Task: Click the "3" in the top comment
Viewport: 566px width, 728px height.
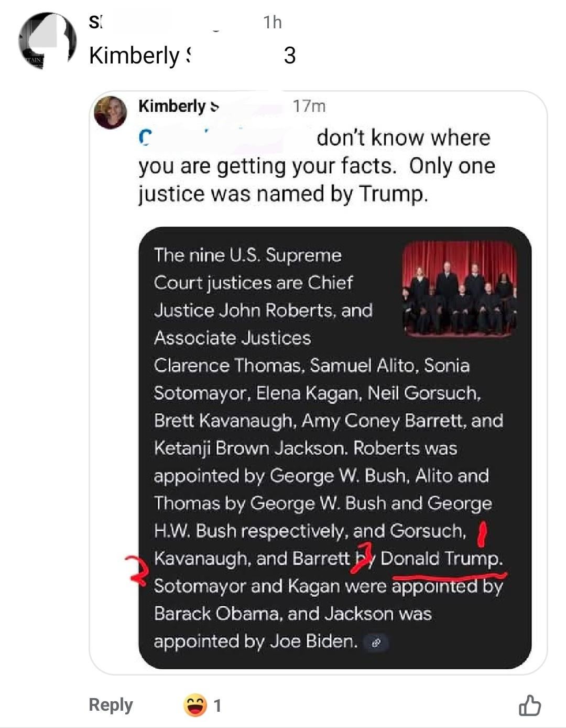Action: pos(290,56)
